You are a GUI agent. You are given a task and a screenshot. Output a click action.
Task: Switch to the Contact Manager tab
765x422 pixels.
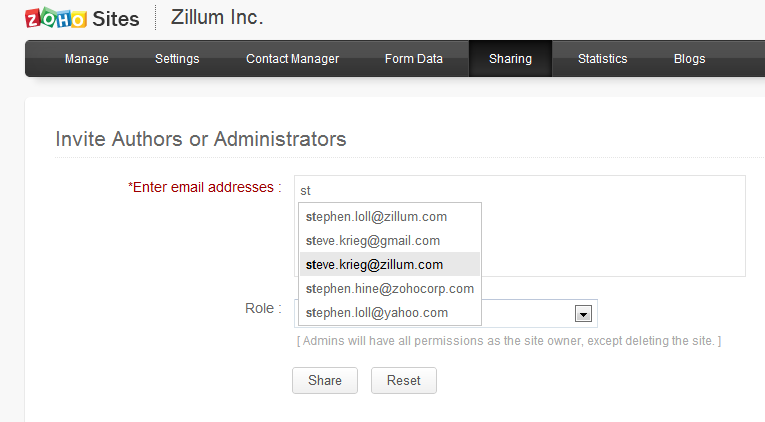coord(292,59)
